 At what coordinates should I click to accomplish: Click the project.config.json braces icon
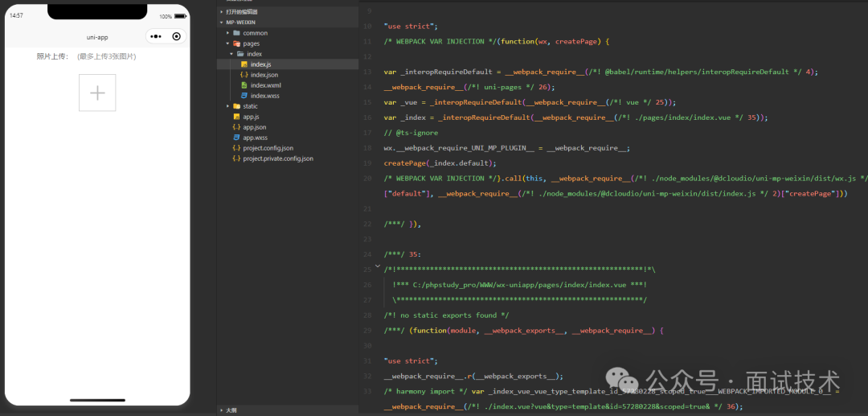click(x=236, y=148)
